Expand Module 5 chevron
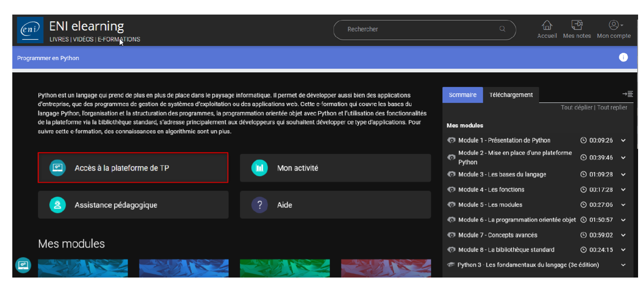Screen dimensions: 644x283 click(x=623, y=205)
